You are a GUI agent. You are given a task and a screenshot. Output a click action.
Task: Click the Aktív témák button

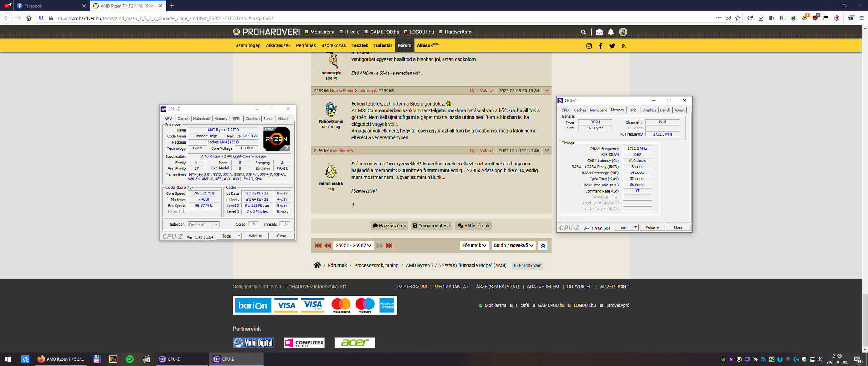pos(473,226)
